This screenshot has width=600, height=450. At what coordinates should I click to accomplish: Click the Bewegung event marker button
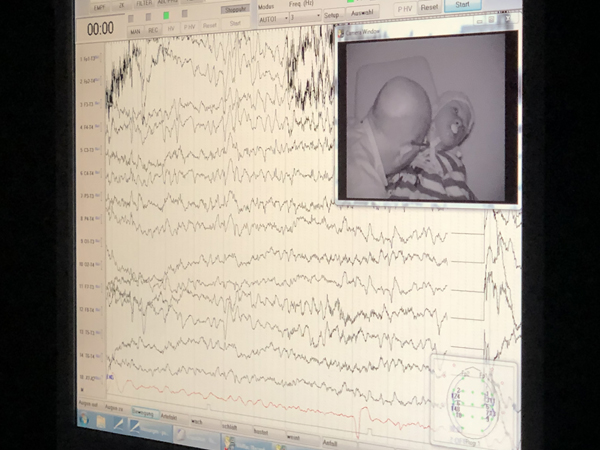pos(143,413)
